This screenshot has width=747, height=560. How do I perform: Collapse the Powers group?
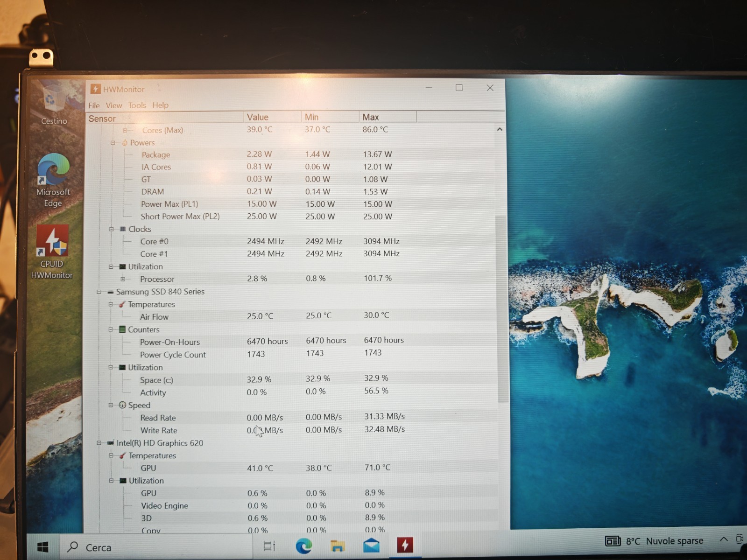point(113,143)
